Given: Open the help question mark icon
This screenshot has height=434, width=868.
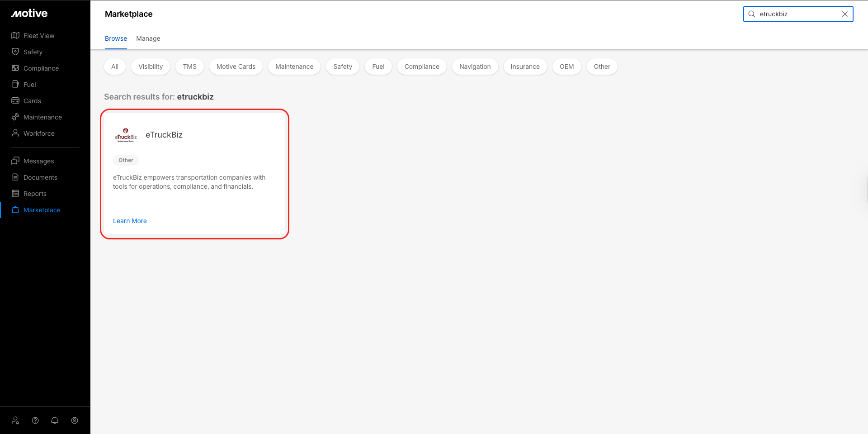Looking at the screenshot, I should [35, 420].
